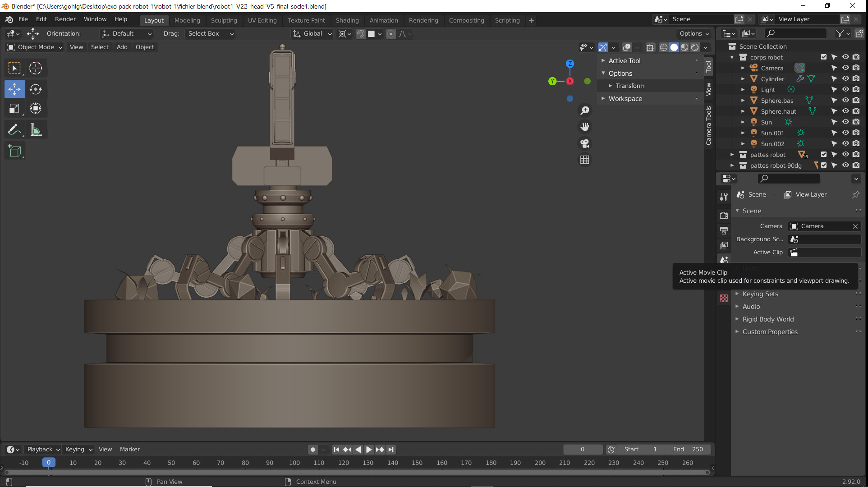Activate the Scale tool
The height and width of the screenshot is (487, 868).
coord(14,109)
